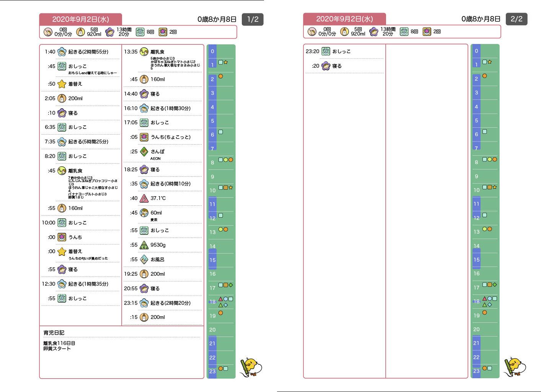Click the baby food icon at 13:35
Viewport: 541px width, 392px height.
coord(144,52)
